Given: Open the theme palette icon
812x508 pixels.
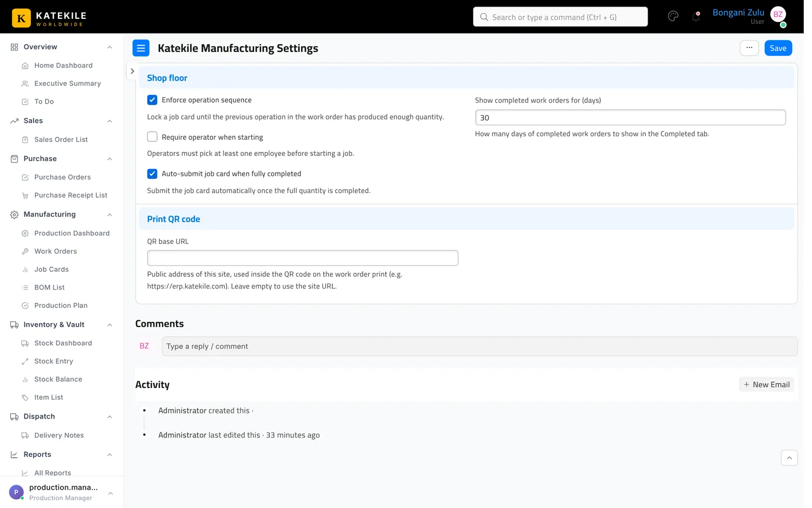Looking at the screenshot, I should [x=673, y=16].
